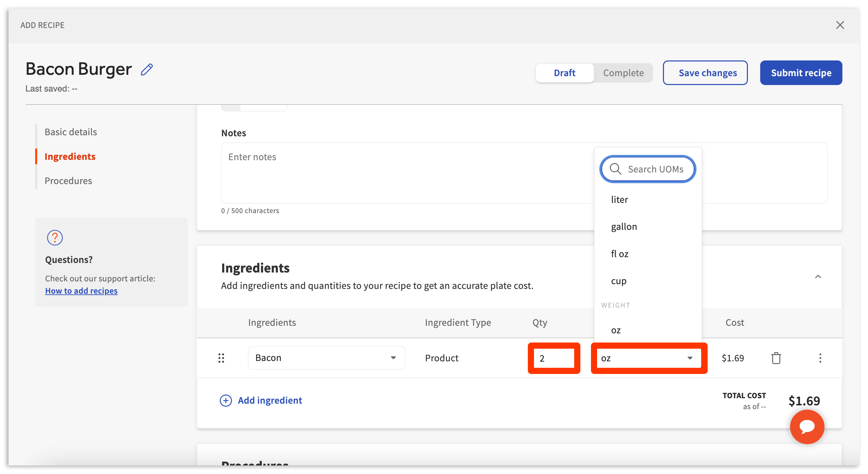Viewport: 868px width, 474px height.
Task: Select gallon from the UOM list
Action: (x=624, y=227)
